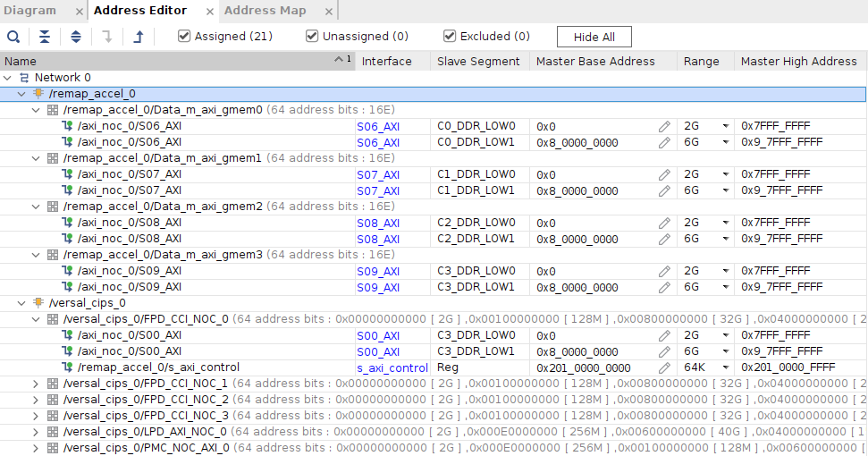Click the /versal_cips_0 chip icon

coord(38,303)
